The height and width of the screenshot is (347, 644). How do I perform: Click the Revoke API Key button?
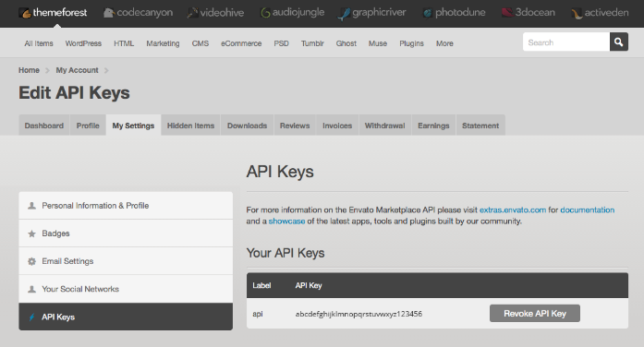tap(535, 314)
